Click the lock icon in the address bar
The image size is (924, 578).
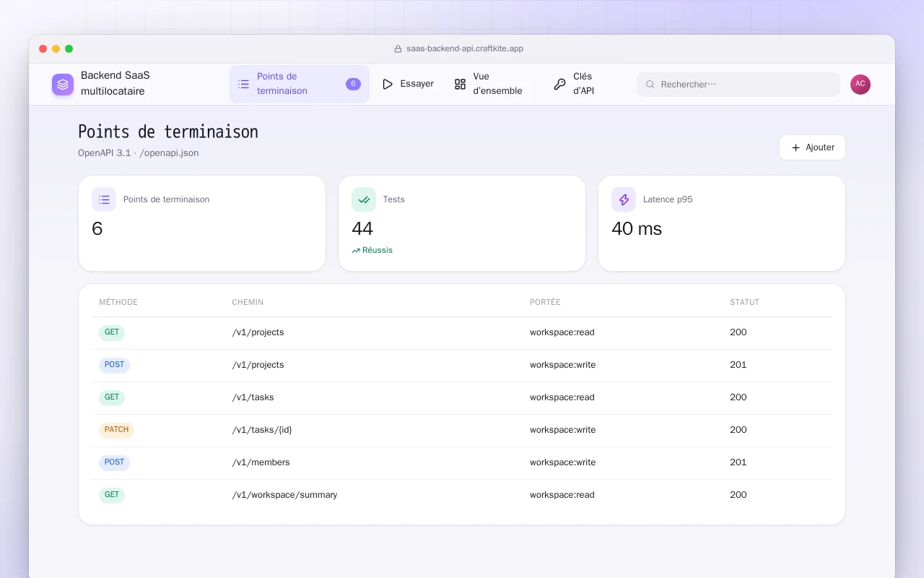point(398,49)
